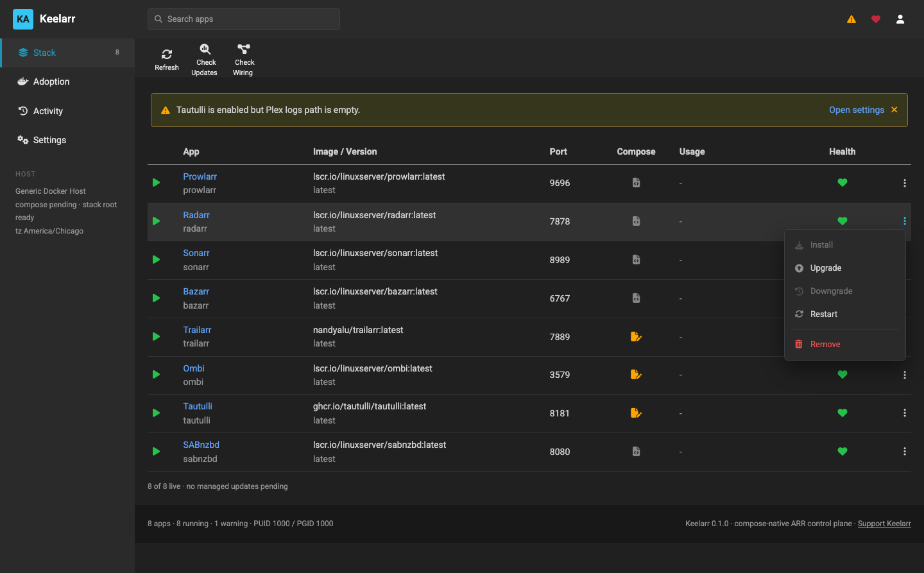Click Bazarr play status icon
The image size is (924, 573).
click(156, 298)
